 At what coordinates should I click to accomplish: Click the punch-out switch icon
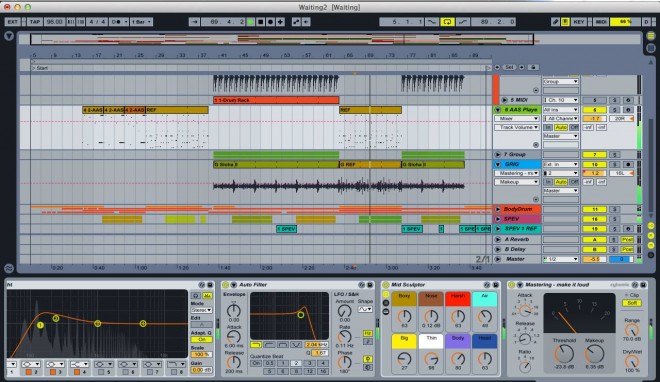click(463, 22)
